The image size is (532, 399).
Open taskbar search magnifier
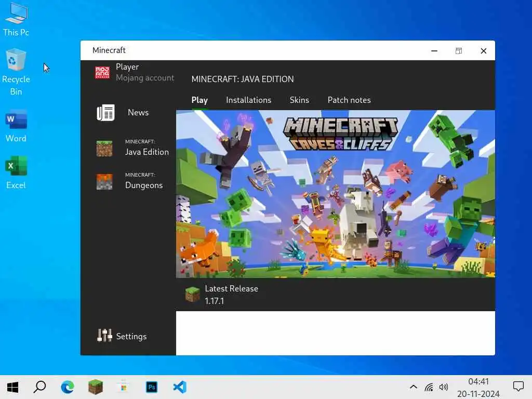pyautogui.click(x=39, y=387)
